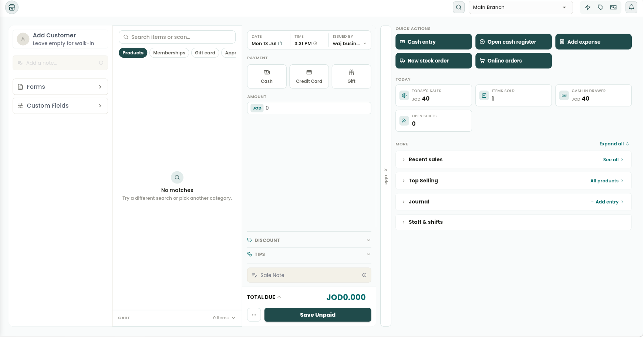This screenshot has width=644, height=337.
Task: Click the Add a note field
Action: (x=60, y=63)
